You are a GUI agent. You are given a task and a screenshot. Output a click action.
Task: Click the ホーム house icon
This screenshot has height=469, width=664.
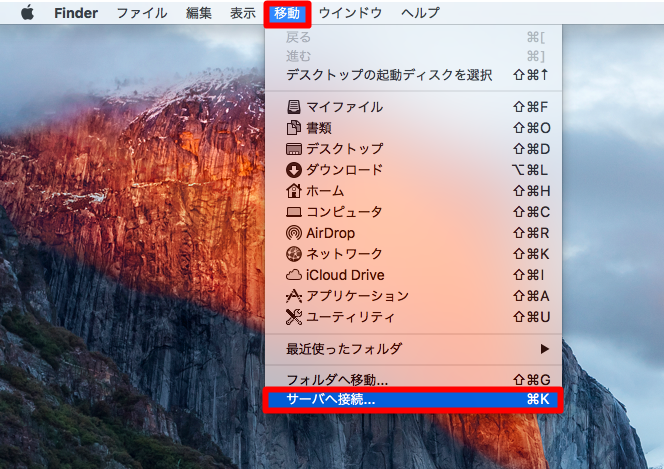(294, 191)
